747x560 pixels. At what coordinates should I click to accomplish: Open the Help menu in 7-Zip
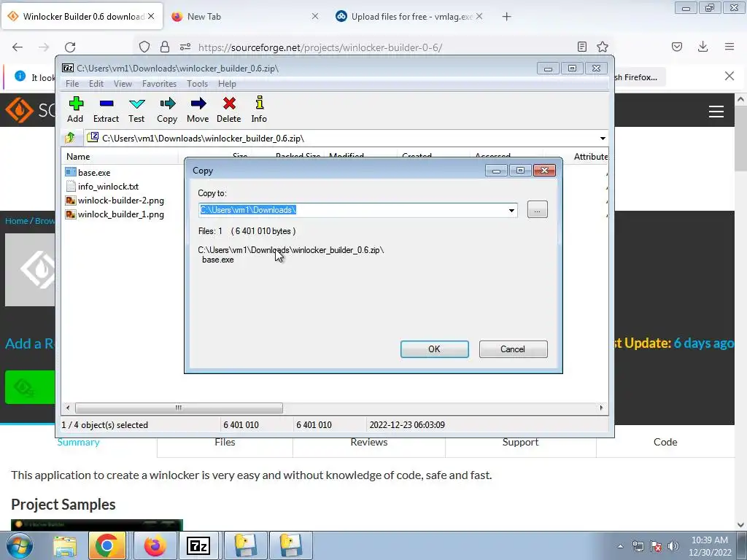(x=227, y=84)
